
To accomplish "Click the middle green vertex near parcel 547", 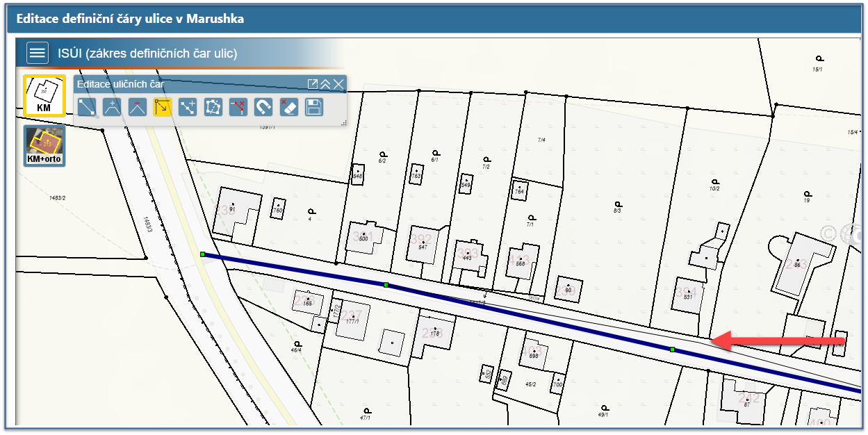I will click(386, 285).
